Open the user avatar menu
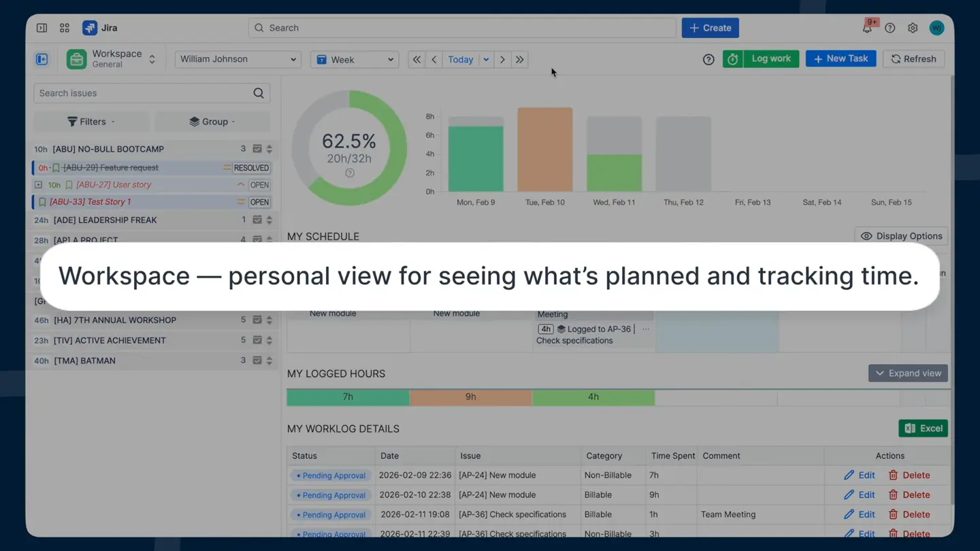Screen dimensions: 980x551 tap(936, 28)
